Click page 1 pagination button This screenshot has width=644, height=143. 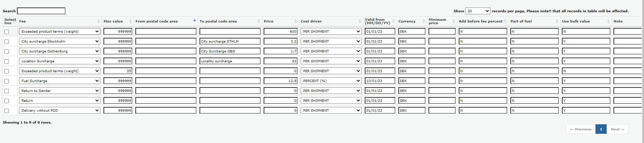point(601,129)
